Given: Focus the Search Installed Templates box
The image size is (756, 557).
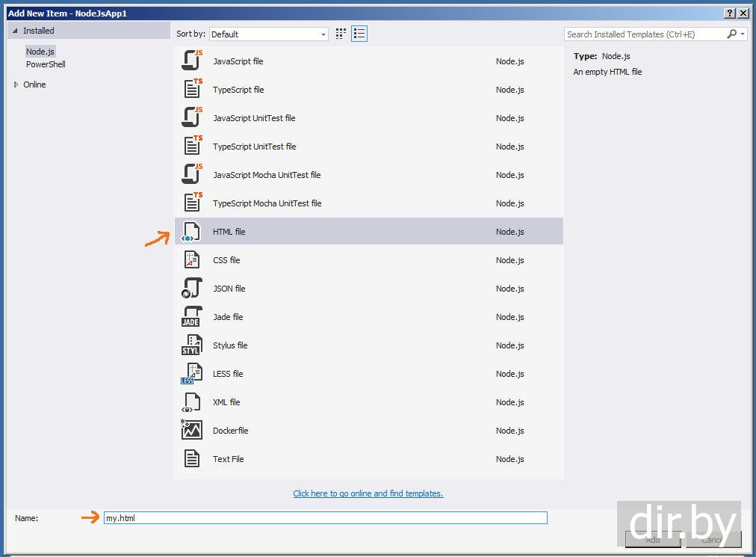Looking at the screenshot, I should click(645, 34).
